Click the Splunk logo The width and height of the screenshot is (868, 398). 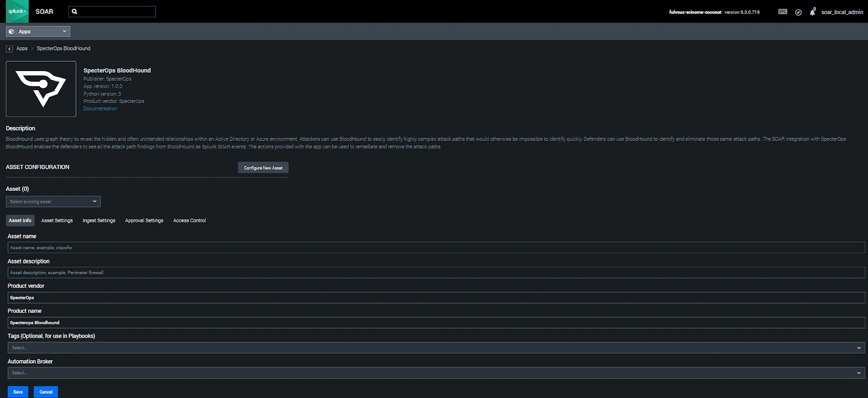pyautogui.click(x=17, y=11)
